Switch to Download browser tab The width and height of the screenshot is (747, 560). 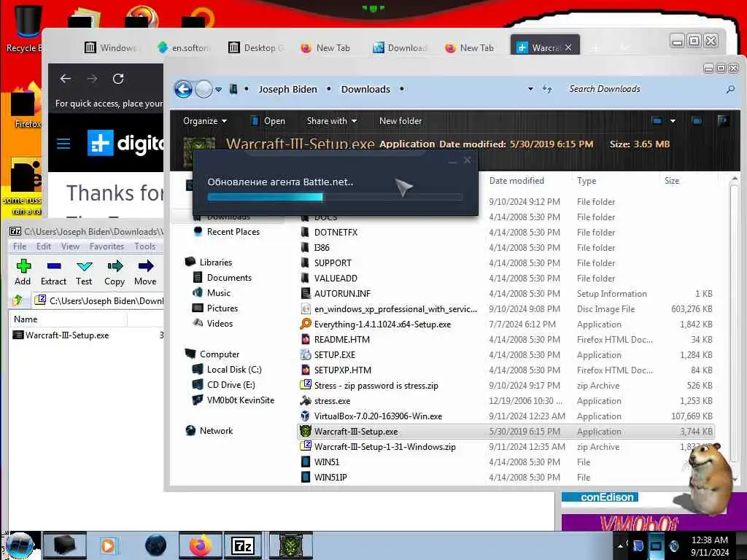pyautogui.click(x=400, y=47)
